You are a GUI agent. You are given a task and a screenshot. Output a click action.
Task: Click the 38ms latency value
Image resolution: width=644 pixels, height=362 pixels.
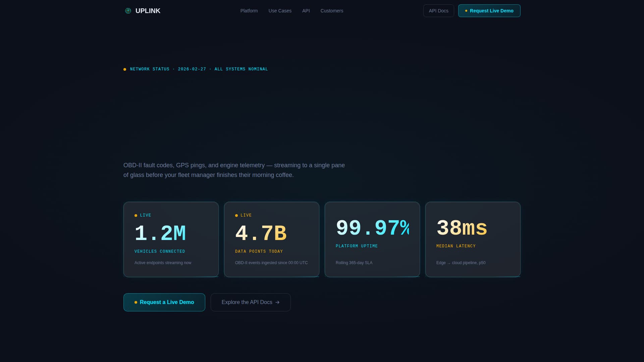(462, 228)
